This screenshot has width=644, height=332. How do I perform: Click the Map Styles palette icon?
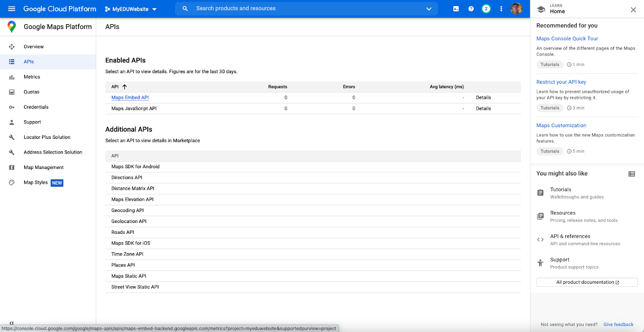tap(12, 183)
